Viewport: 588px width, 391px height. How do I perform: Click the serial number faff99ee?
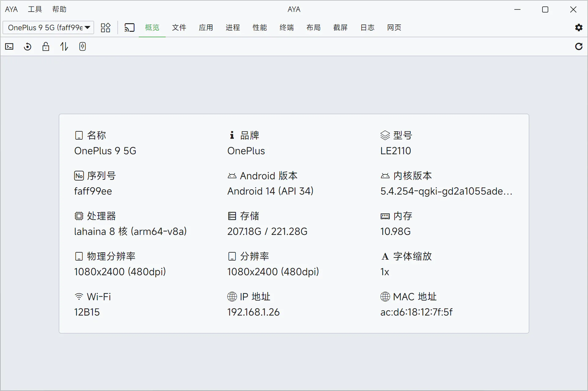[x=93, y=191]
